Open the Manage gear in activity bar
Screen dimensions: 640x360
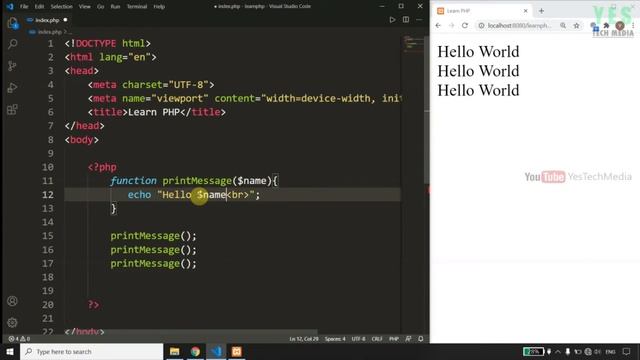coord(12,322)
